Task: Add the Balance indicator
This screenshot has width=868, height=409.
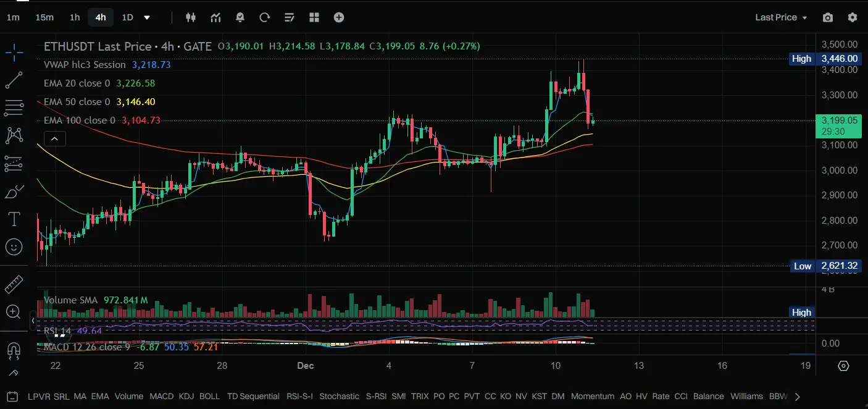Action: 709,396
